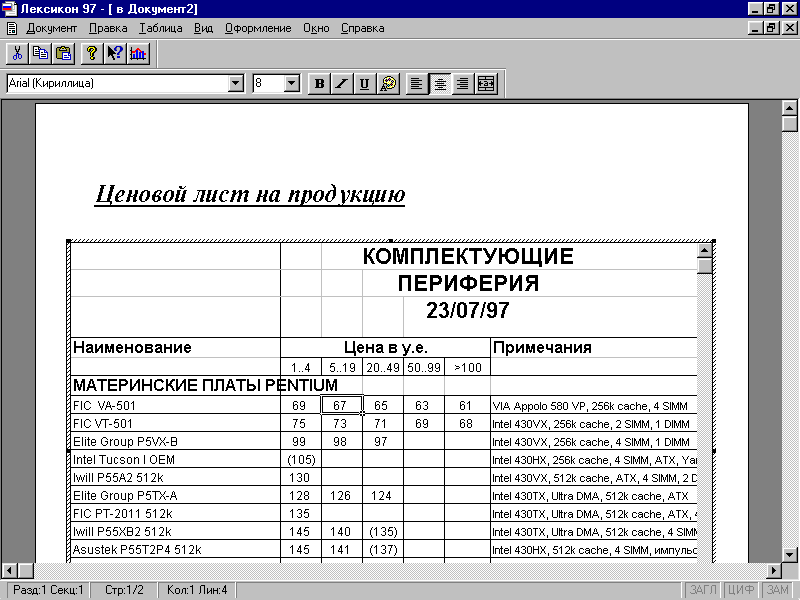
Task: Toggle the ЦИФ num lock indicator
Action: point(740,590)
